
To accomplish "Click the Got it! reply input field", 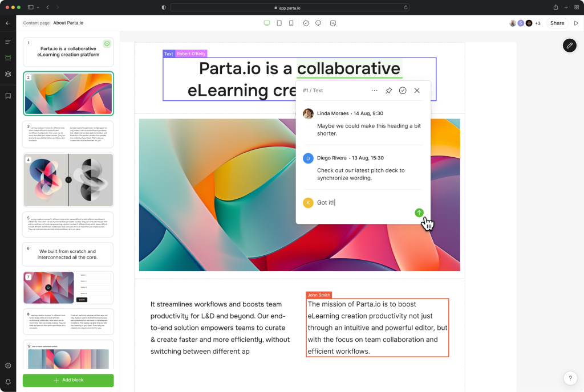I will (x=365, y=202).
